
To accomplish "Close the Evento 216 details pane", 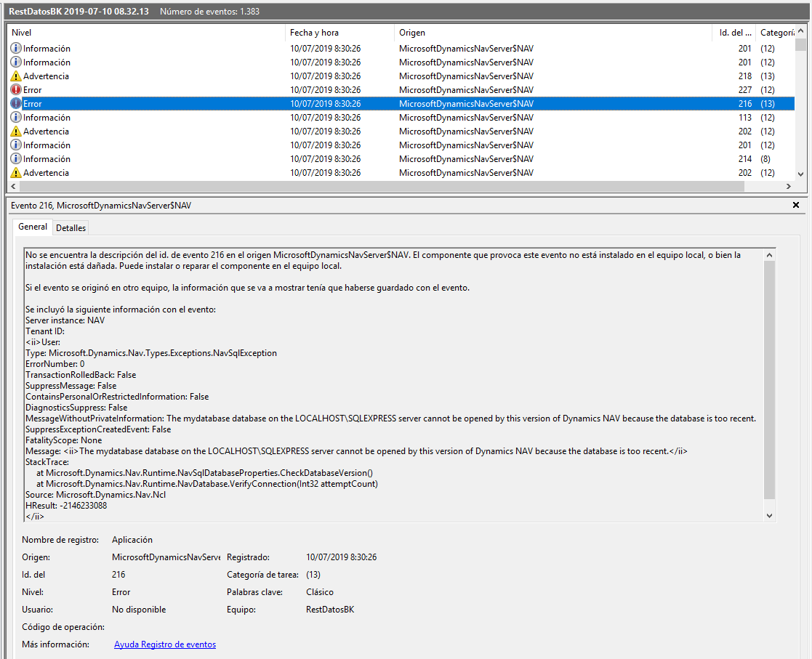I will point(795,205).
